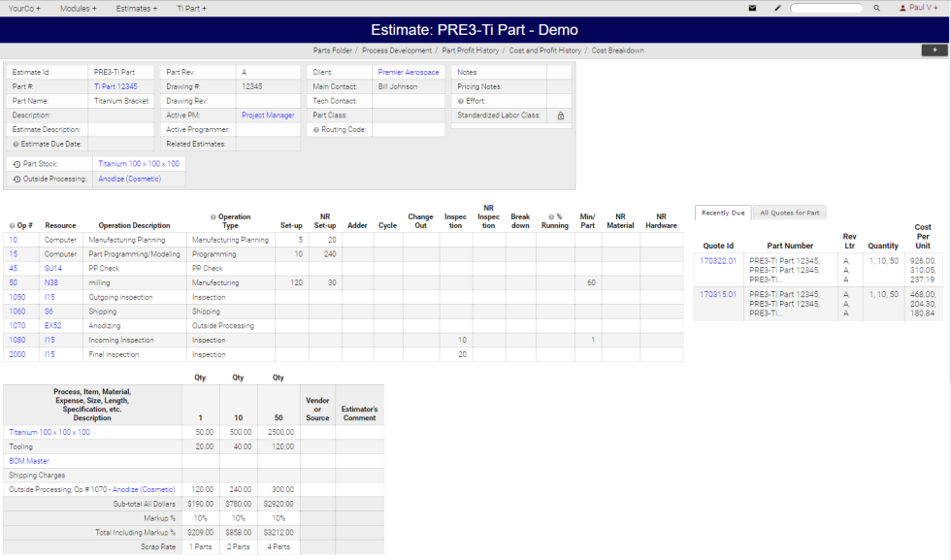
Task: Open the mail envelope icon
Action: 752,8
